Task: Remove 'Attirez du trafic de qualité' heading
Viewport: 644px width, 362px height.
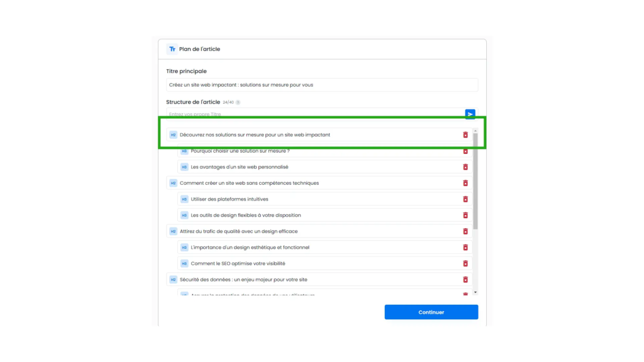Action: [x=465, y=231]
